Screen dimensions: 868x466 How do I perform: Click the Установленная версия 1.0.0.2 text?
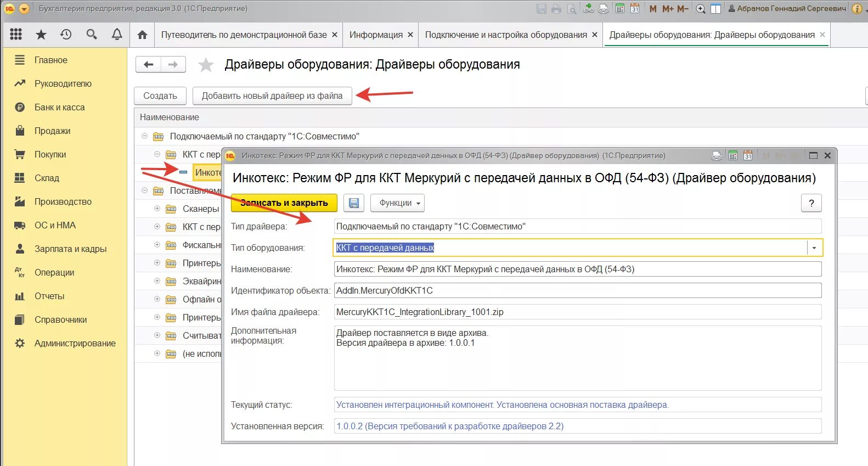pos(450,426)
